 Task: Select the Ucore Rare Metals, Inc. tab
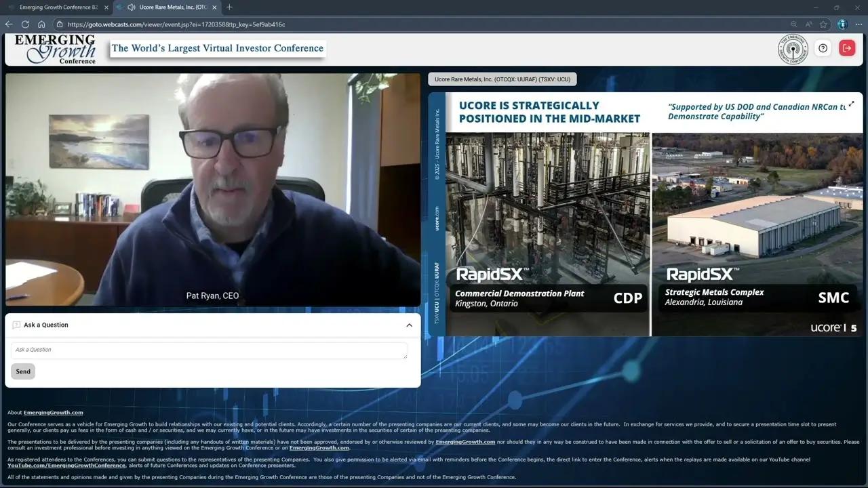(x=167, y=7)
